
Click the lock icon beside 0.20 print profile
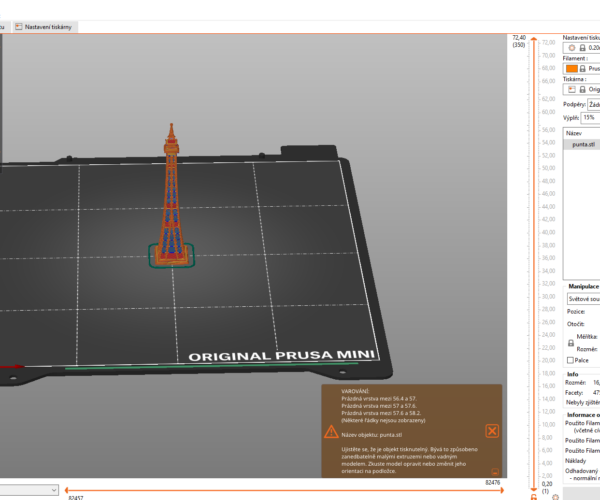tap(582, 48)
